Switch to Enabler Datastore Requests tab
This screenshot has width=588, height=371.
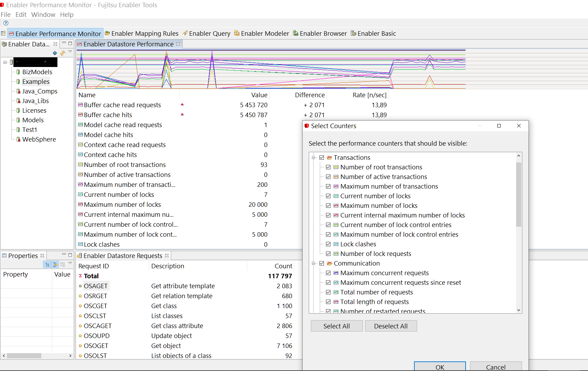(x=123, y=256)
